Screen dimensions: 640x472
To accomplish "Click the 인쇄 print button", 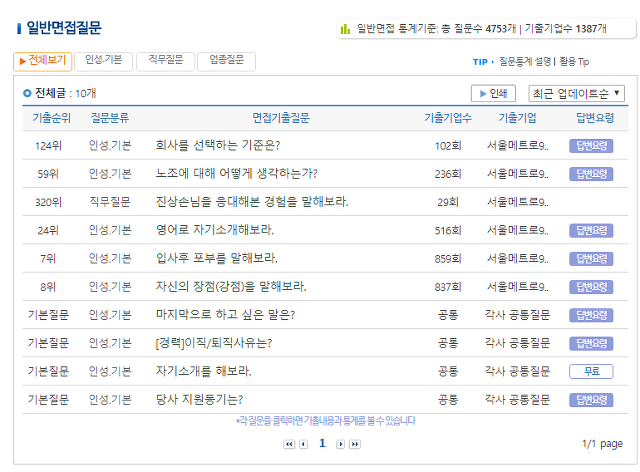I will pos(493,94).
